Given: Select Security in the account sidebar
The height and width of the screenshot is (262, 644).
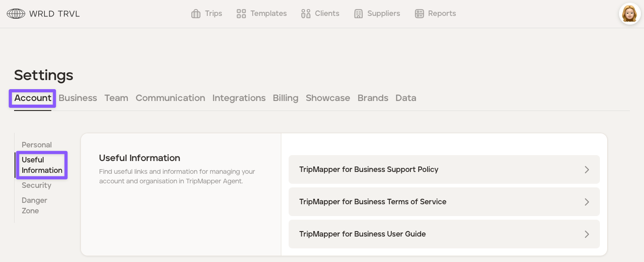Looking at the screenshot, I should (36, 185).
